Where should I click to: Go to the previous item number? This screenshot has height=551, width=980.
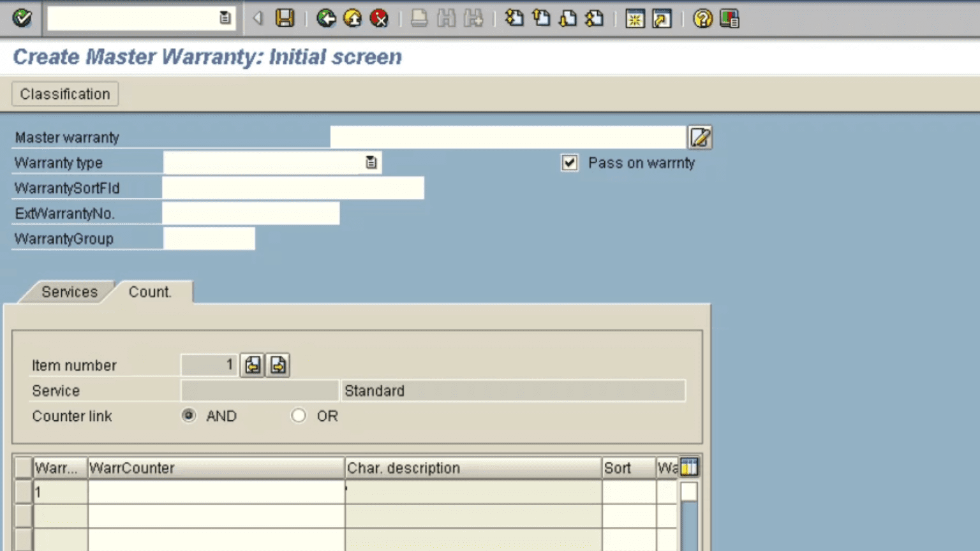253,365
